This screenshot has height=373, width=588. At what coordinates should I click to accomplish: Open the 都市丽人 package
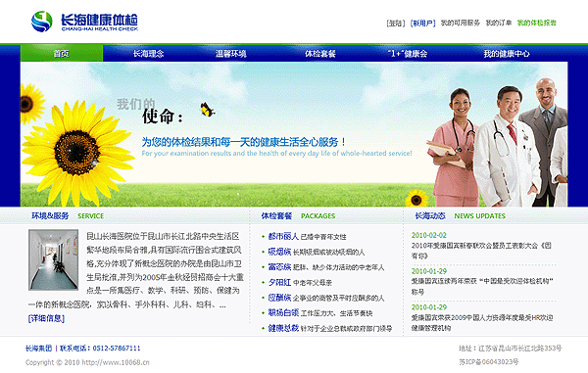(283, 236)
